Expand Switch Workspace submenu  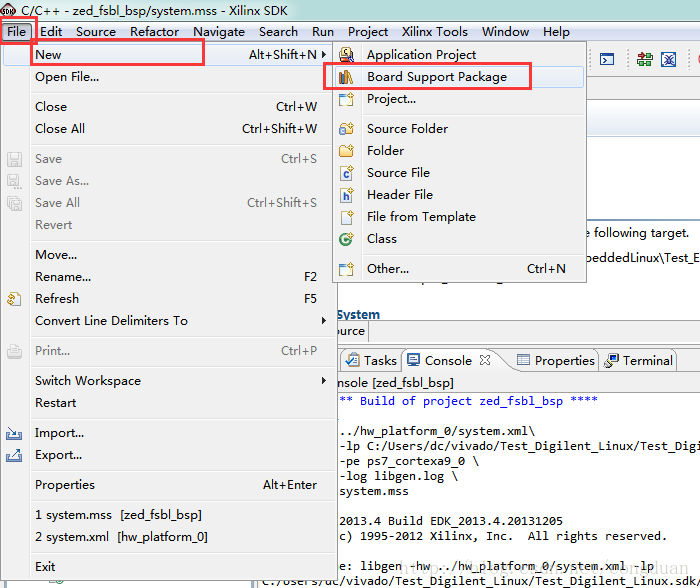181,381
